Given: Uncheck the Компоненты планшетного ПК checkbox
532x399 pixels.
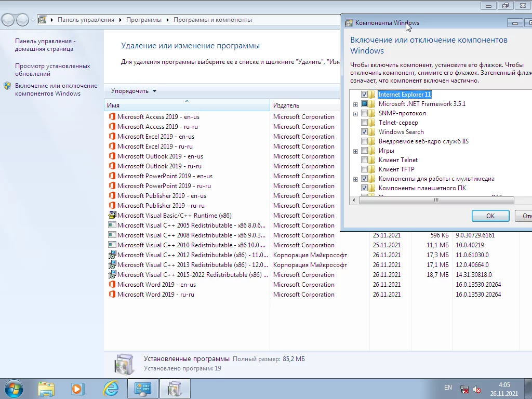Looking at the screenshot, I should pos(364,188).
